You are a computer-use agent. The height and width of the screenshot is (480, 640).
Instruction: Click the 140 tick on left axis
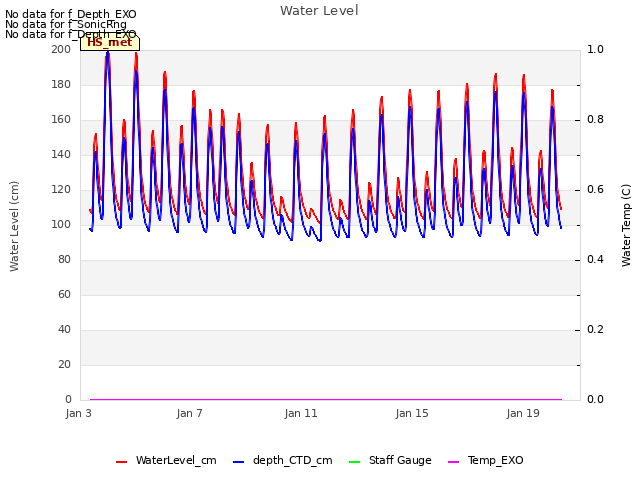61,155
